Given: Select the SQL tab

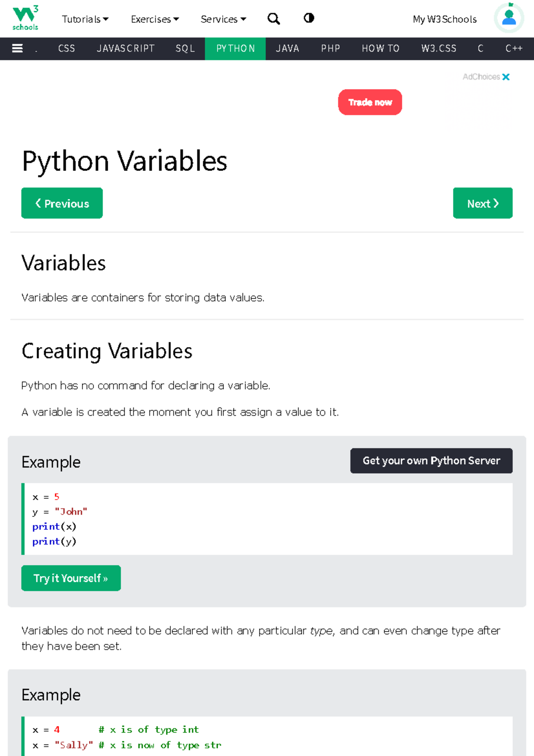Looking at the screenshot, I should click(x=185, y=49).
